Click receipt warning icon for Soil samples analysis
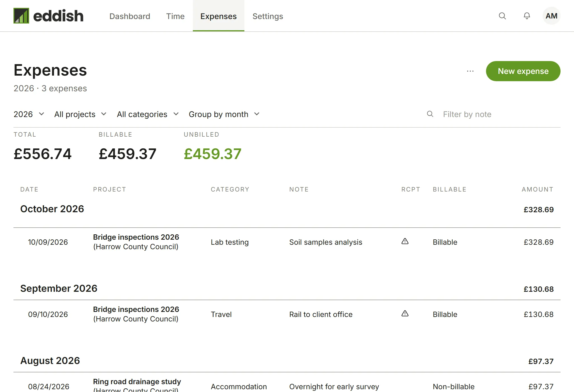Viewport: 574px width, 392px height. (x=405, y=241)
